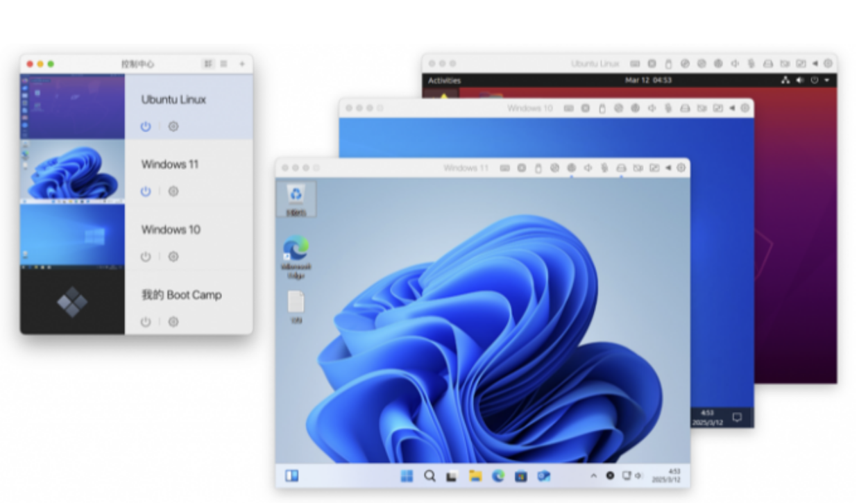Click processor chip icon in Windows 10 toolbar
Viewport: 868px width, 503px height.
coord(586,108)
